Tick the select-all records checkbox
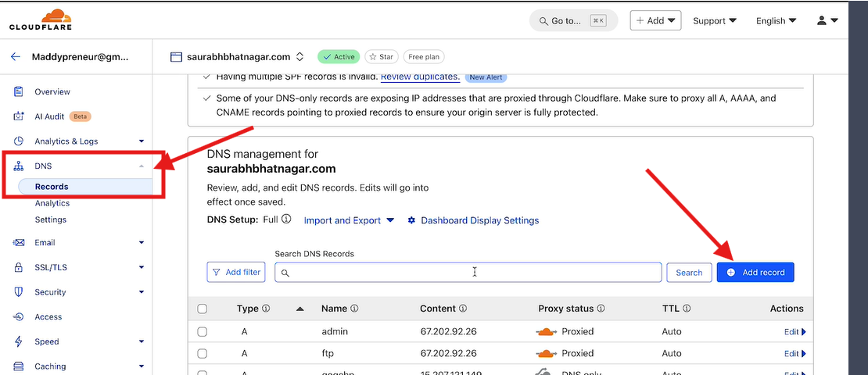The image size is (868, 375). coord(202,309)
